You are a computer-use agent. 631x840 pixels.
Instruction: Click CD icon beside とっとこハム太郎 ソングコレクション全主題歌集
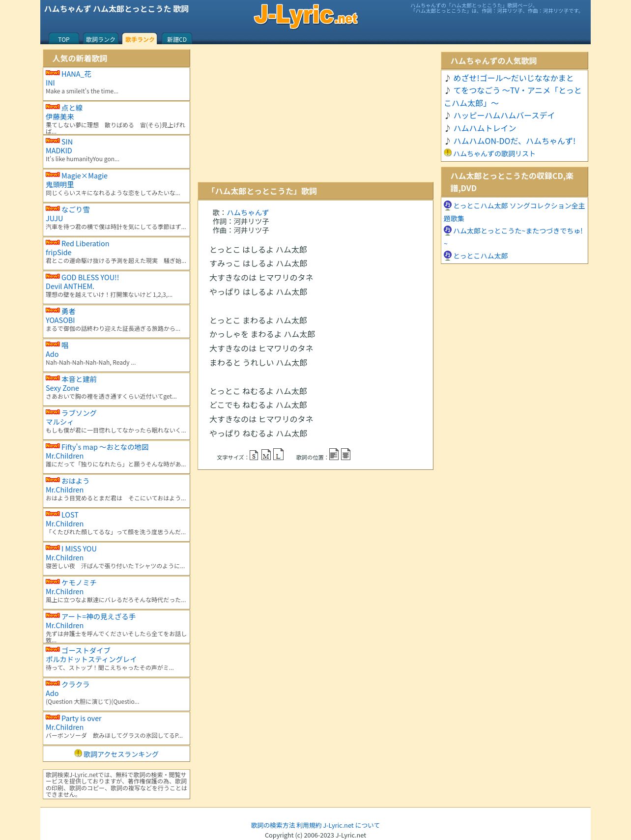pyautogui.click(x=448, y=205)
